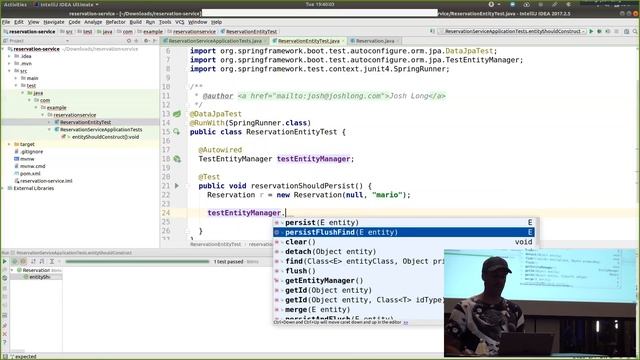Click system clock in top bar

[x=320, y=4]
